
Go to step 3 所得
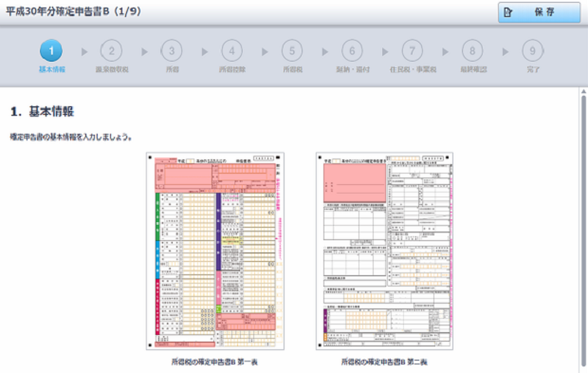[172, 50]
